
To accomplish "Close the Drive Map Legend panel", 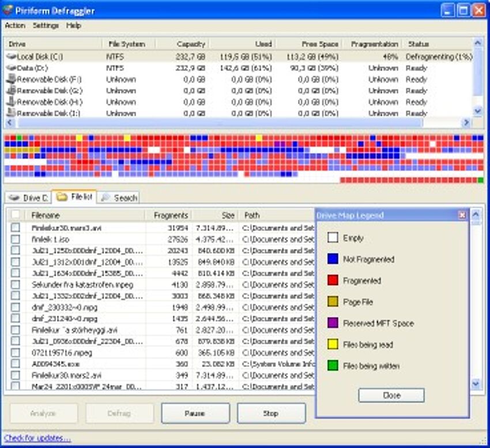I will 462,215.
